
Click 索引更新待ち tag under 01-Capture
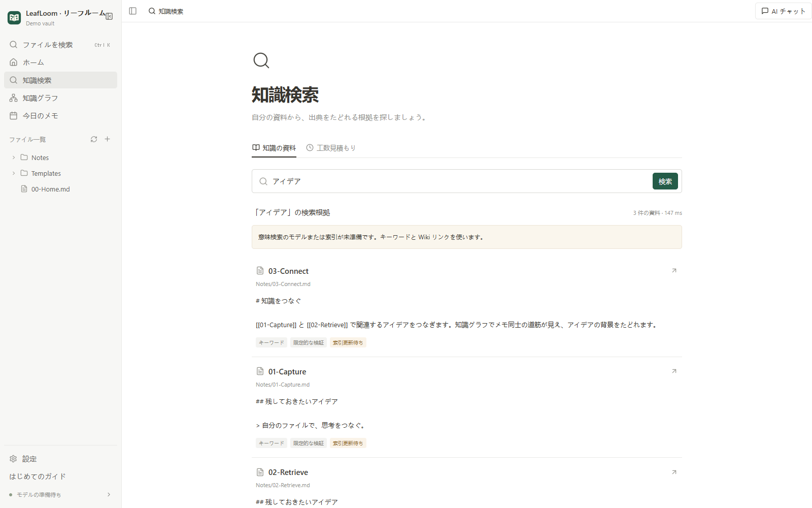click(348, 443)
